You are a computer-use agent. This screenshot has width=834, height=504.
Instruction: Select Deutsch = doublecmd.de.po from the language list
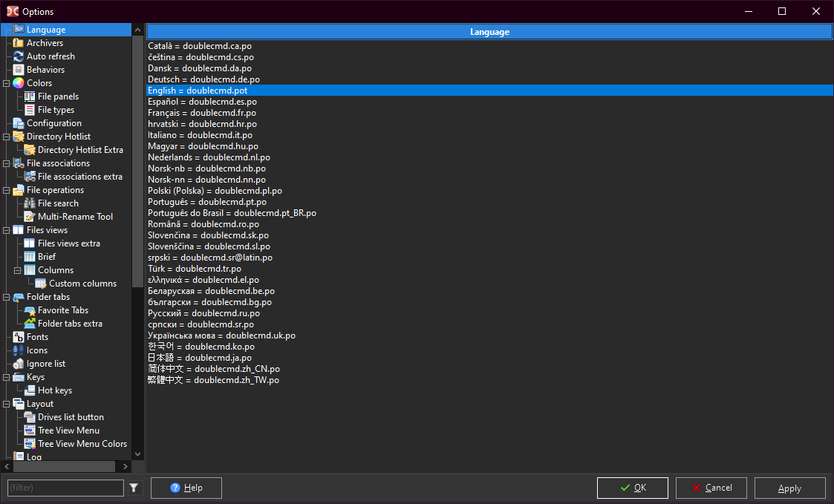click(203, 79)
